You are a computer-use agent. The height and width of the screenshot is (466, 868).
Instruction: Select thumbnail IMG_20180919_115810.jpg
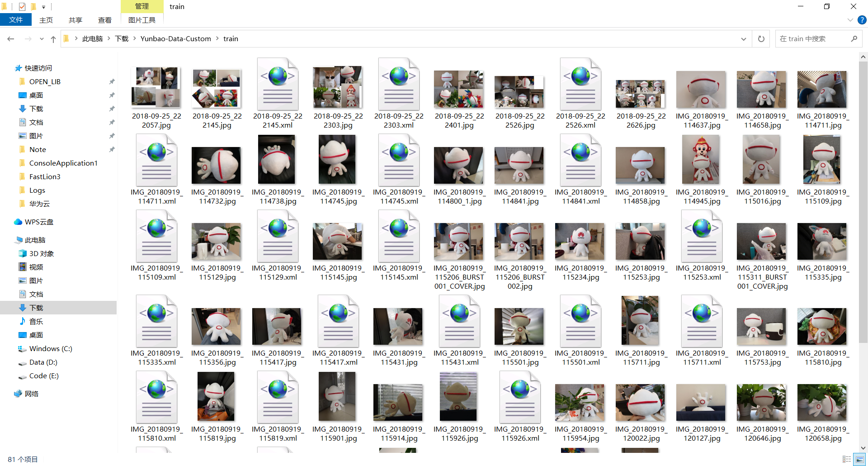coord(823,326)
